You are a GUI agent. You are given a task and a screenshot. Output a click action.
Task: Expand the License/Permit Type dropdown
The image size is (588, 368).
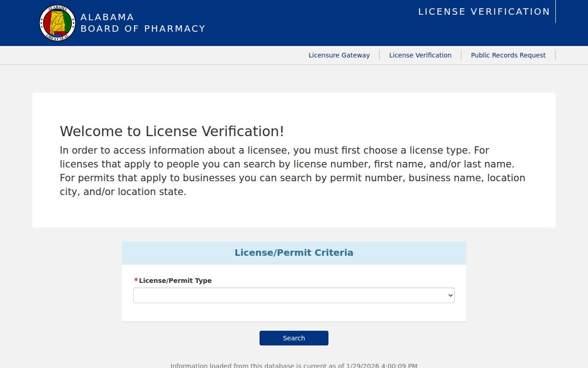pos(294,295)
